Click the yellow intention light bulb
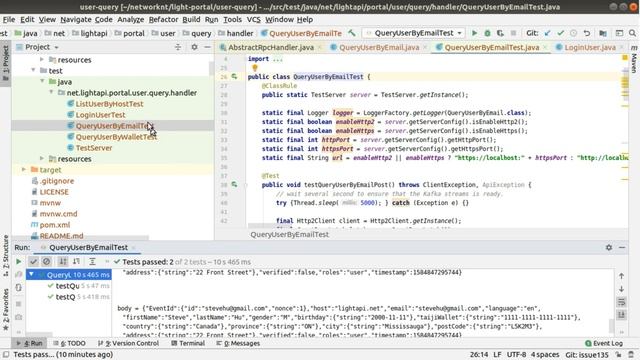 255,68
